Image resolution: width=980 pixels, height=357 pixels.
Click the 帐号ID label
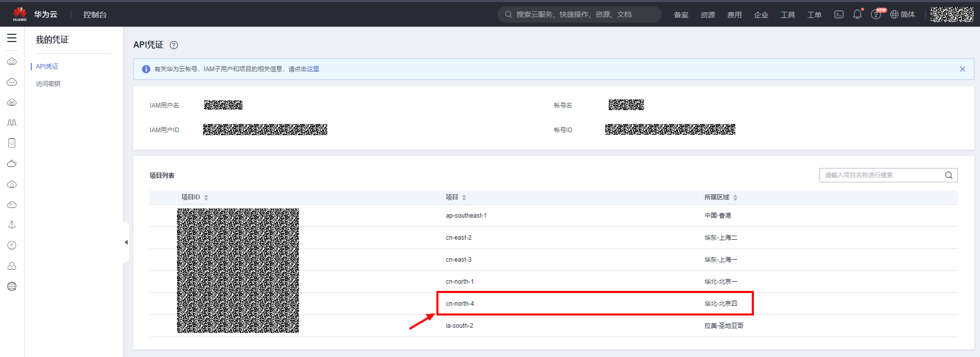tap(563, 130)
